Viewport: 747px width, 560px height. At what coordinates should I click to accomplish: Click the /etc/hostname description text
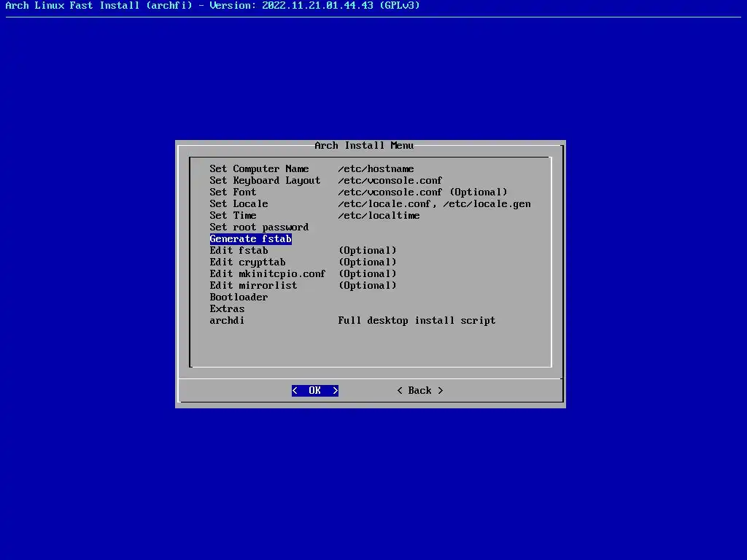point(376,168)
